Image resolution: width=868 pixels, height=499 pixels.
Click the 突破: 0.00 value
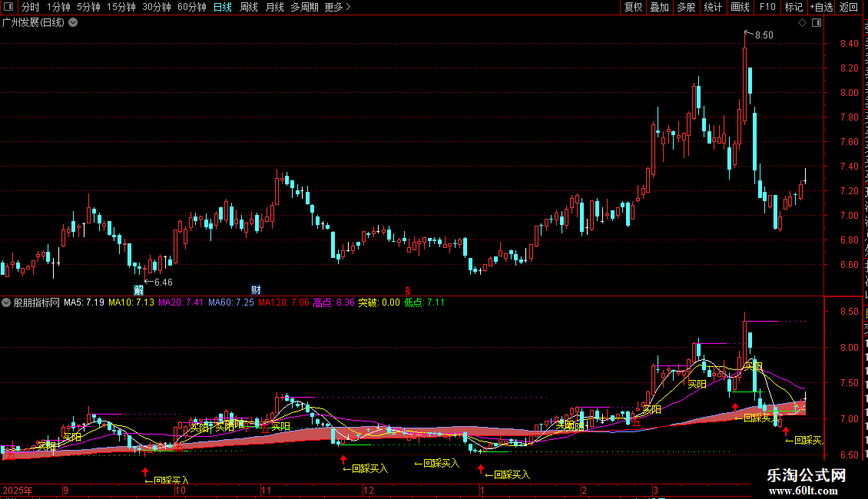pos(379,302)
